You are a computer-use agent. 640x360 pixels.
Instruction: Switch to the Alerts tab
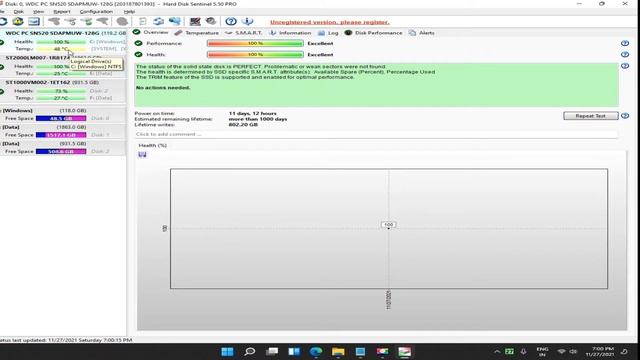pyautogui.click(x=422, y=33)
